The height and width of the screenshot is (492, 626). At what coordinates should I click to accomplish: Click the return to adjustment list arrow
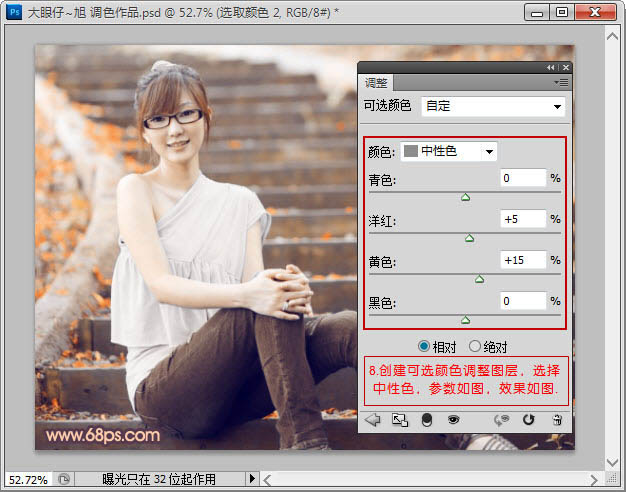pos(374,420)
